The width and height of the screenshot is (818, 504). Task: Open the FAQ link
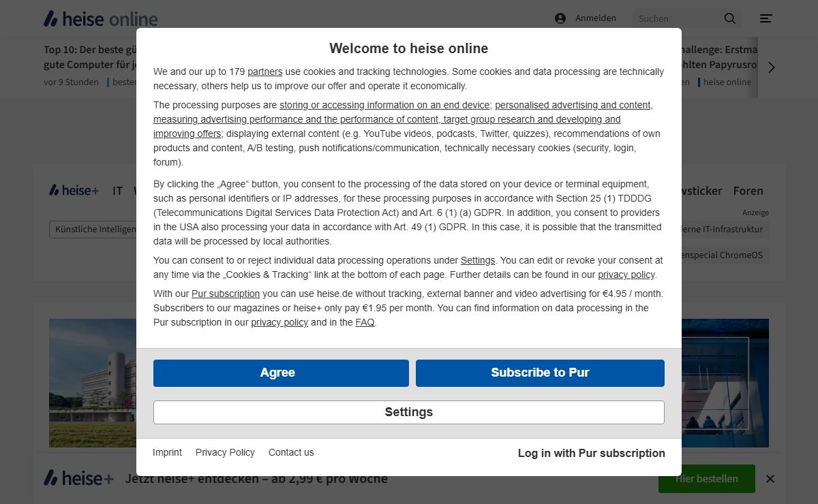click(x=365, y=322)
